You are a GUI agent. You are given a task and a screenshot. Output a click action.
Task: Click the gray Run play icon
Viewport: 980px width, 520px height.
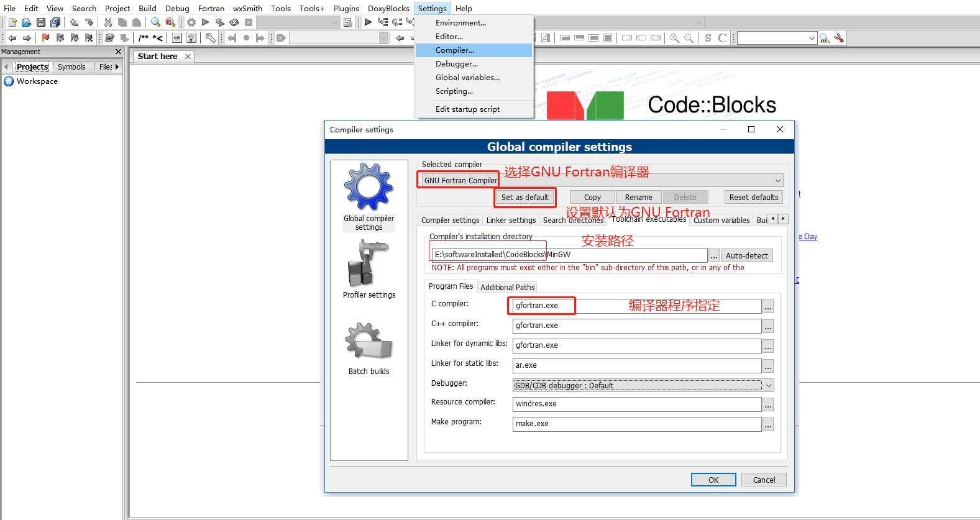(206, 22)
